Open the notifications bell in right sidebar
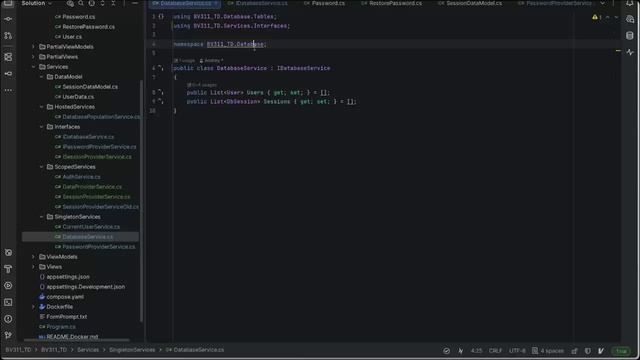The height and width of the screenshot is (360, 640). coord(630,3)
